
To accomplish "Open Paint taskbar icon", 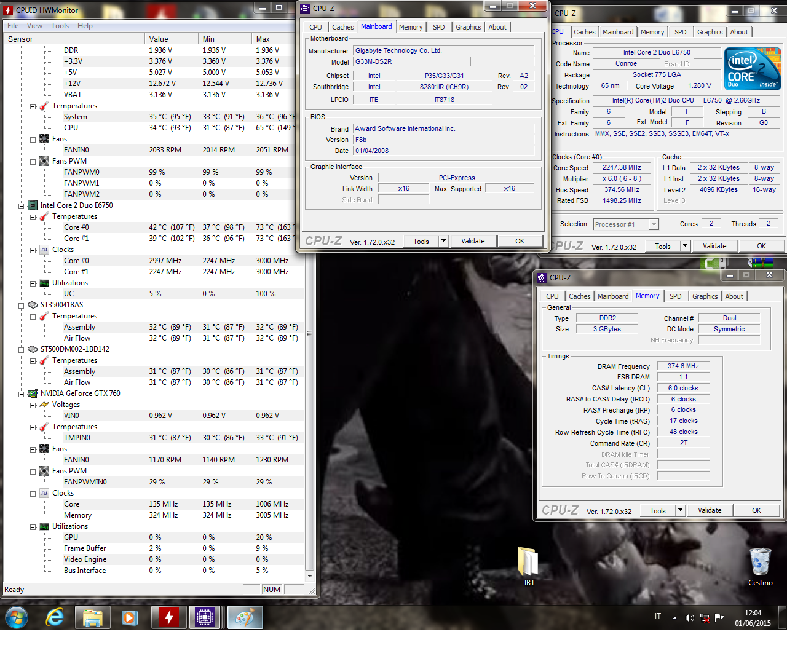I will [245, 617].
